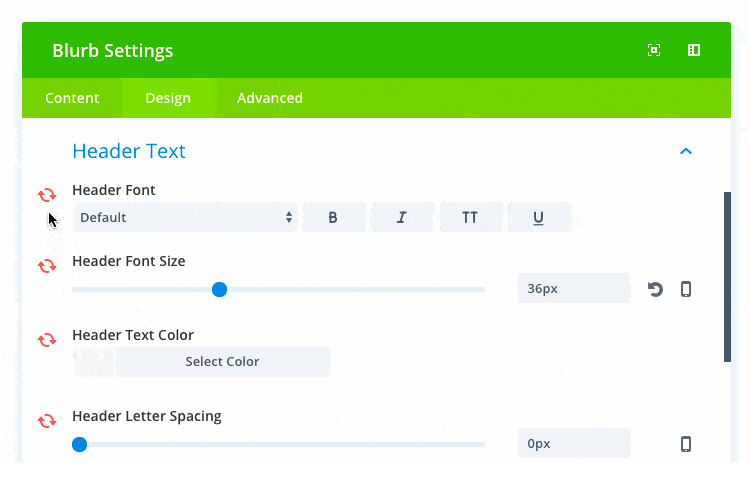The image size is (750, 478).
Task: Click the split panel snap icon
Action: click(x=694, y=50)
